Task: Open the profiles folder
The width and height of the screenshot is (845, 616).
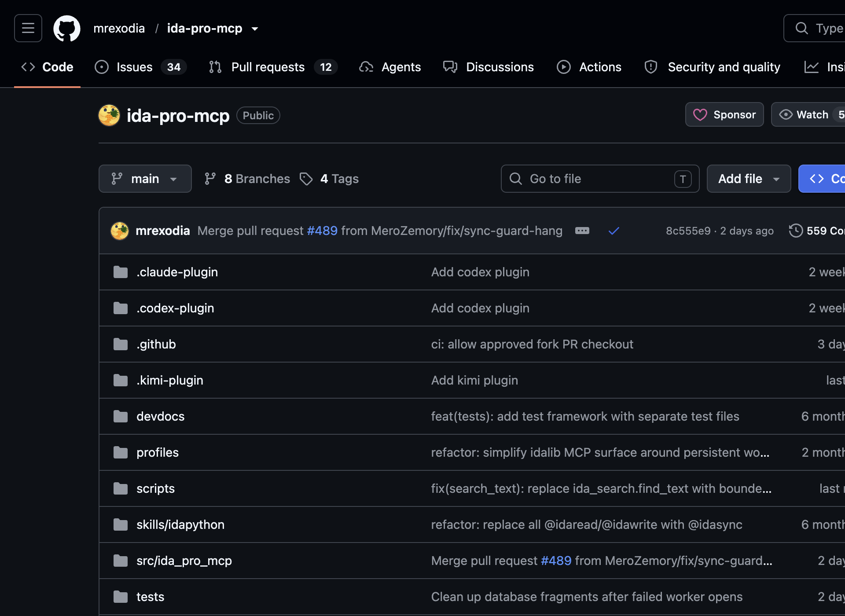Action: coord(158,452)
